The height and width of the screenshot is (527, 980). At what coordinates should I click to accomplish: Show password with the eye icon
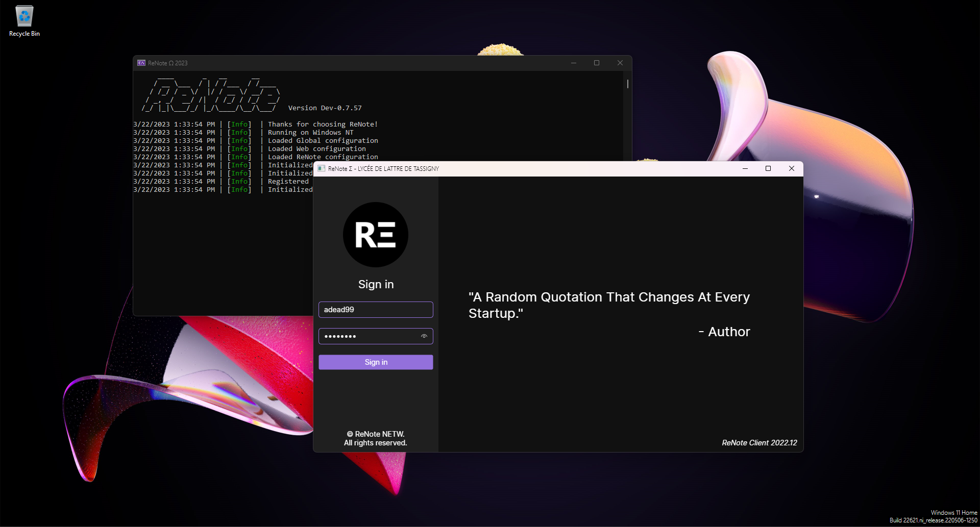pos(424,336)
